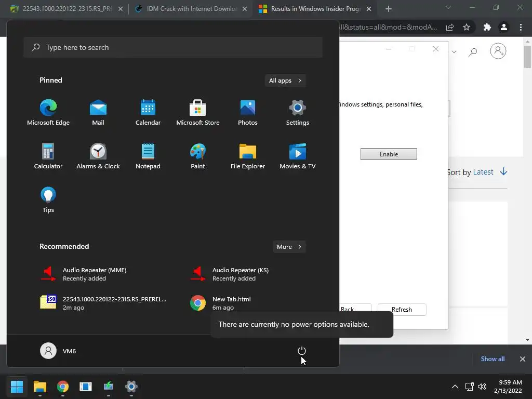
Task: Click the Start menu power button
Action: (302, 351)
